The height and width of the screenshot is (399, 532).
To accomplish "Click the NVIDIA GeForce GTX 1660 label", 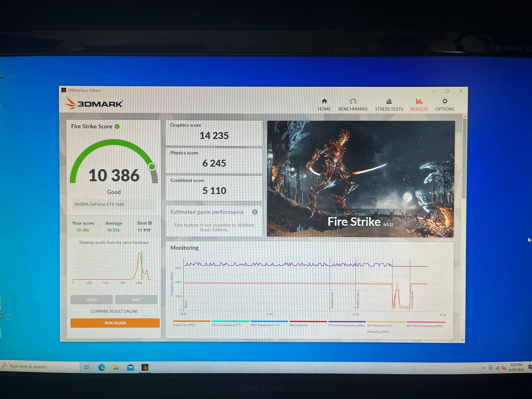I will (99, 204).
